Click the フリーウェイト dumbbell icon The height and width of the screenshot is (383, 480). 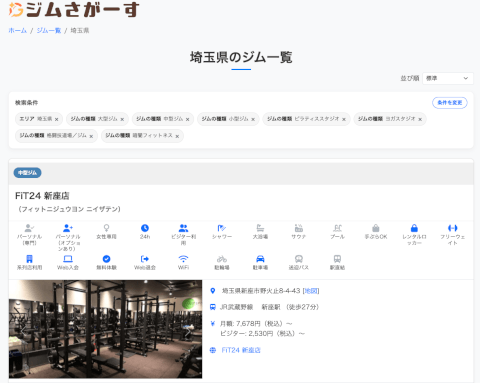point(453,228)
